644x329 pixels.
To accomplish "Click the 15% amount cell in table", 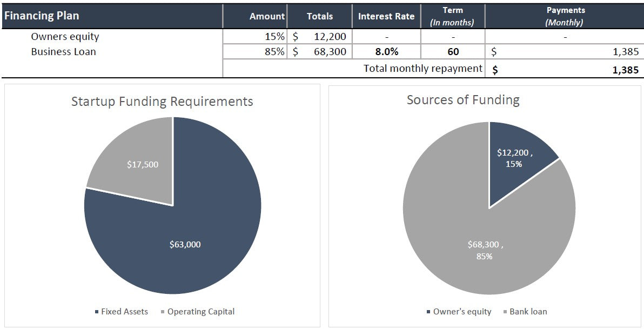I will coord(274,37).
